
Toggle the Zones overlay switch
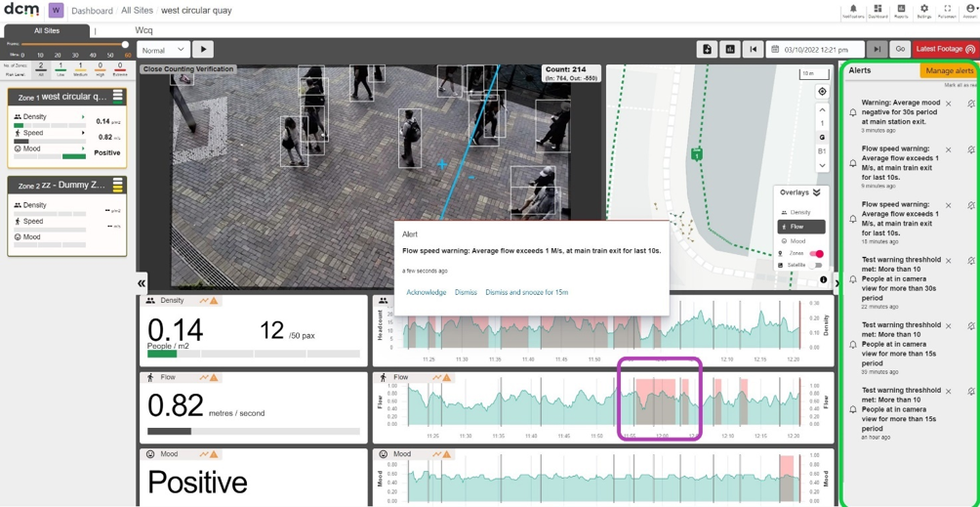coord(816,254)
